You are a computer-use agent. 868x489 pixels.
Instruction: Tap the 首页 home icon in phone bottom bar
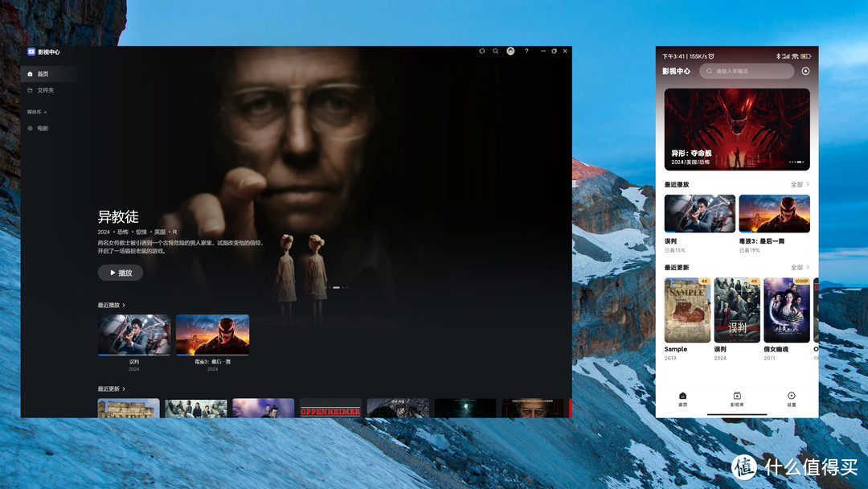(x=682, y=396)
